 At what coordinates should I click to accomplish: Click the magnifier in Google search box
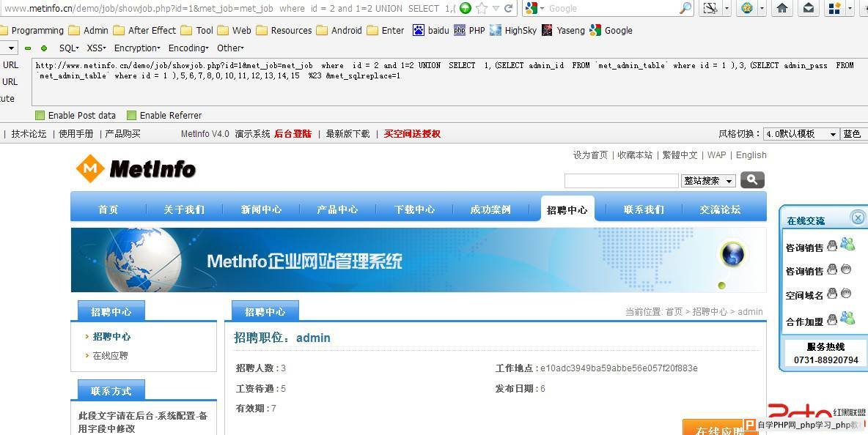coord(685,8)
